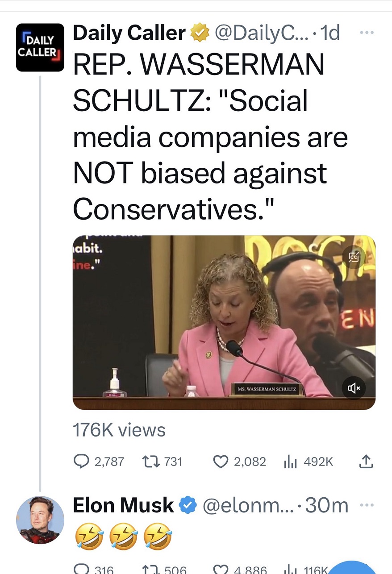The width and height of the screenshot is (392, 574).
Task: View analytics showing 492K views
Action: pyautogui.click(x=290, y=461)
